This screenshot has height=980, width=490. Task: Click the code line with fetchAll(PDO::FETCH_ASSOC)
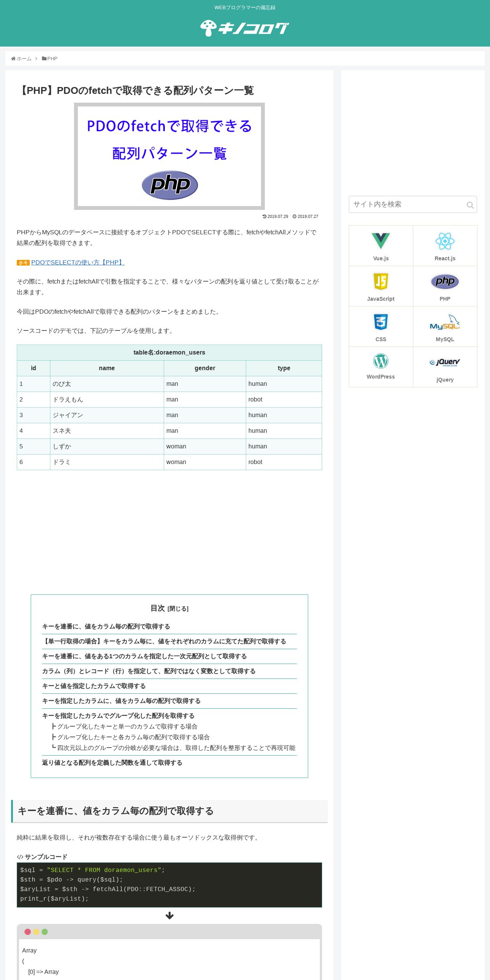coord(108,889)
